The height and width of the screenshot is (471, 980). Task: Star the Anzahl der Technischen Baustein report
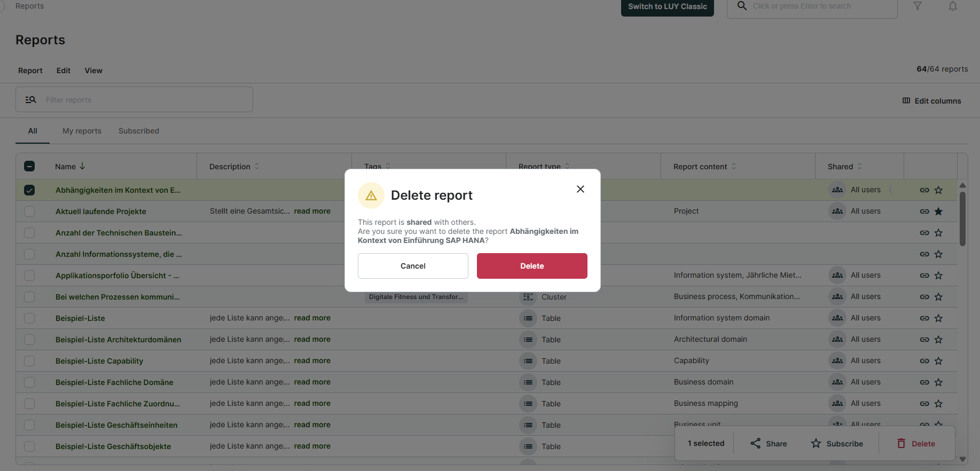click(x=938, y=233)
